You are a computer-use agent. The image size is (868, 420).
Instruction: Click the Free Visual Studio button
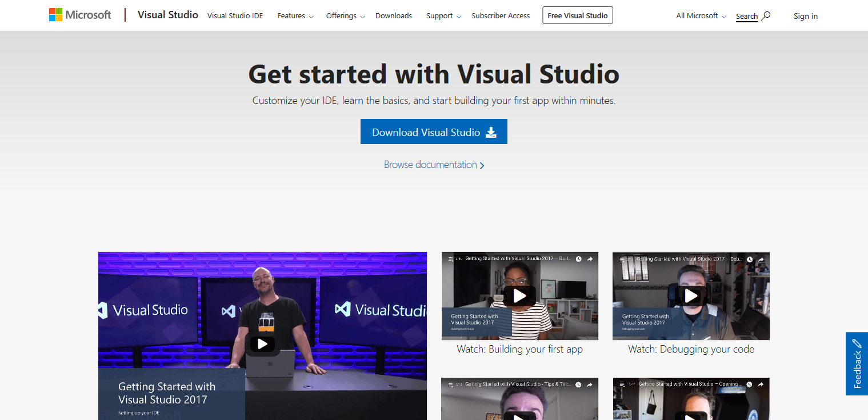[578, 15]
